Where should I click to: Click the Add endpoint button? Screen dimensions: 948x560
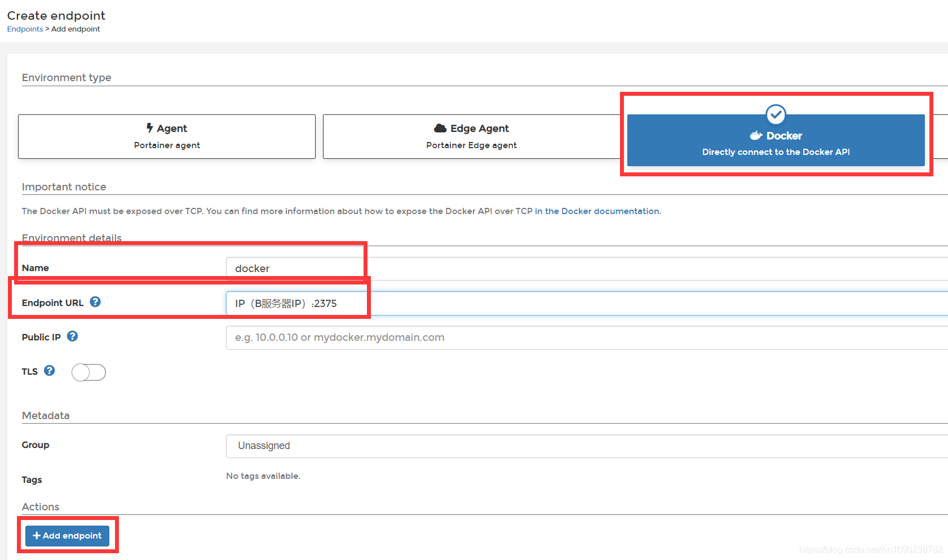pyautogui.click(x=67, y=535)
